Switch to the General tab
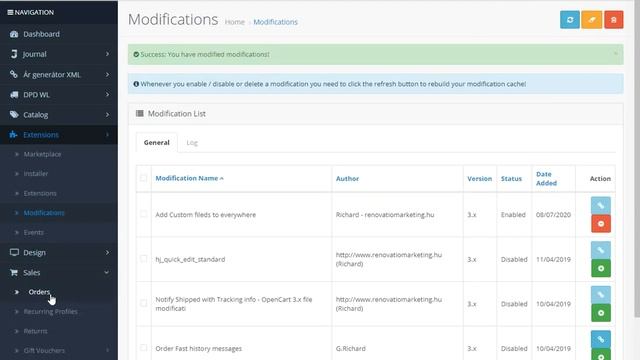 click(x=156, y=142)
